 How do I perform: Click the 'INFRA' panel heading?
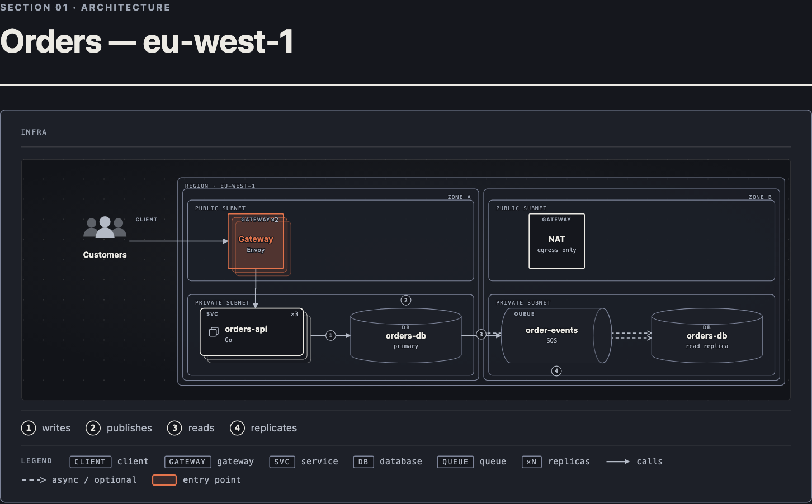pyautogui.click(x=34, y=132)
